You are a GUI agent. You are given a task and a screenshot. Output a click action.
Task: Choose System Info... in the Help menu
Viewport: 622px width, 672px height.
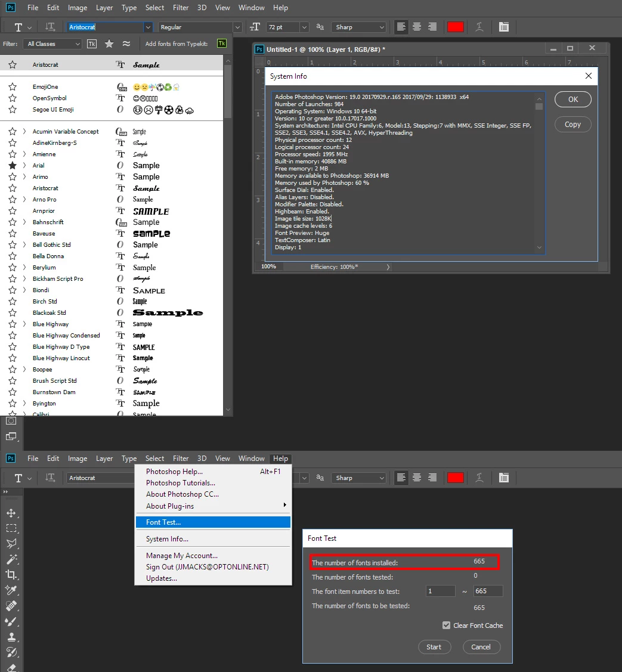(213, 539)
